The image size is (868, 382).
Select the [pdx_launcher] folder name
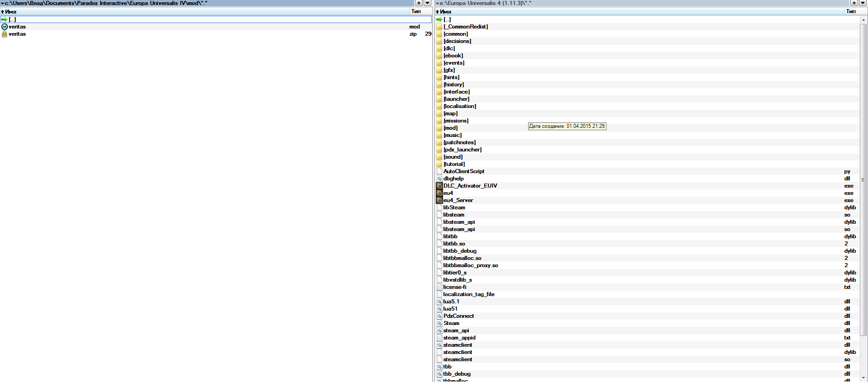coord(463,150)
